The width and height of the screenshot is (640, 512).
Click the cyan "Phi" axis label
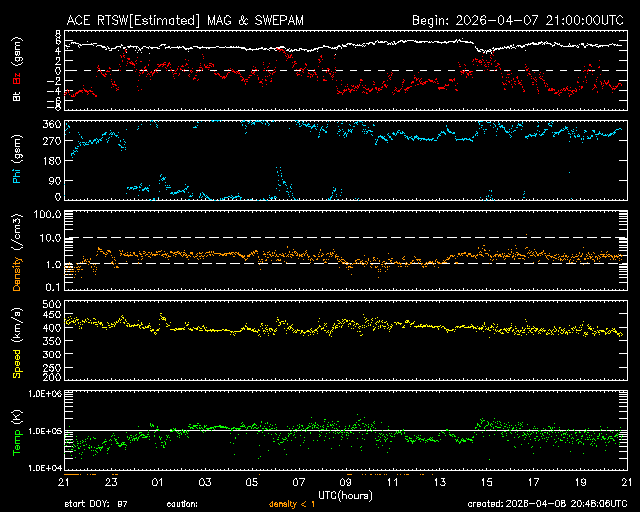click(17, 176)
